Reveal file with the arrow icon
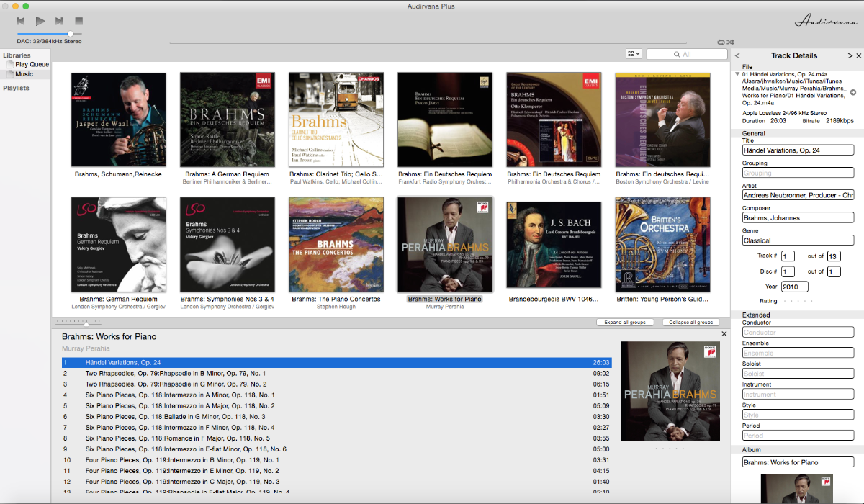The height and width of the screenshot is (504, 864). 853,92
